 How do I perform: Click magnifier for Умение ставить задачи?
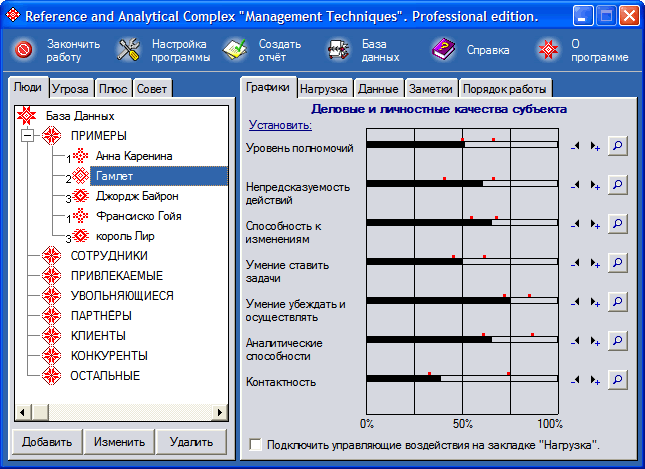pos(617,263)
